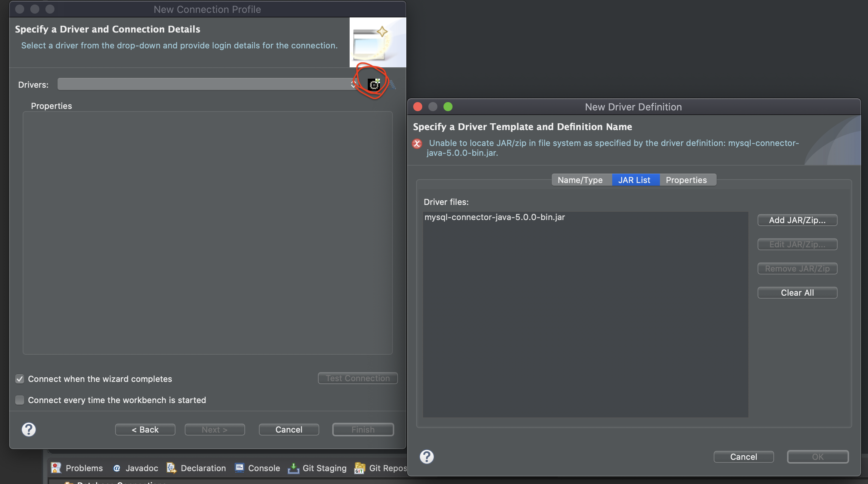Click the Add JAR/Zip button
This screenshot has height=484, width=868.
click(797, 220)
